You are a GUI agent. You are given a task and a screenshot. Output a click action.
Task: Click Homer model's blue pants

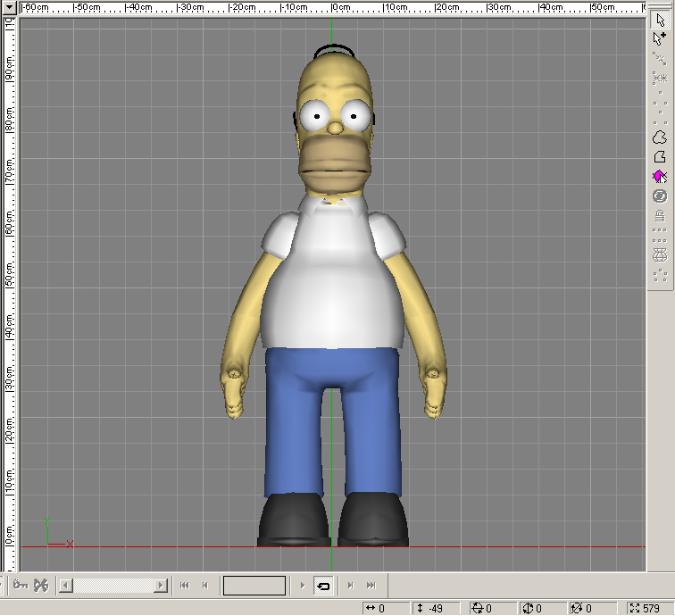[333, 422]
